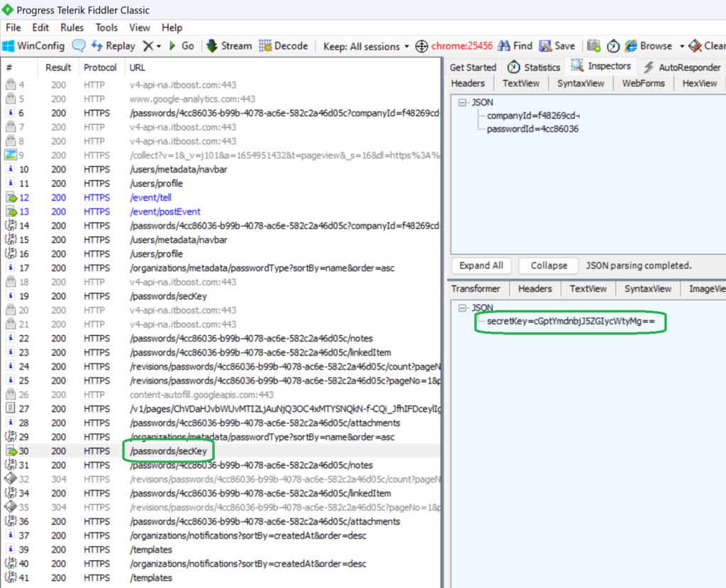
Task: Collapse the response JSON tree node
Action: (x=462, y=307)
